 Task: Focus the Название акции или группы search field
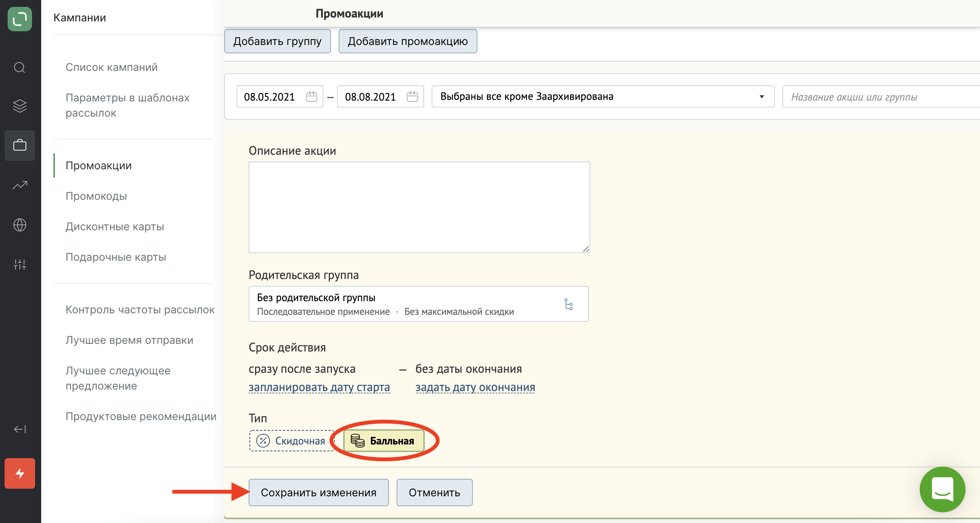pos(881,96)
